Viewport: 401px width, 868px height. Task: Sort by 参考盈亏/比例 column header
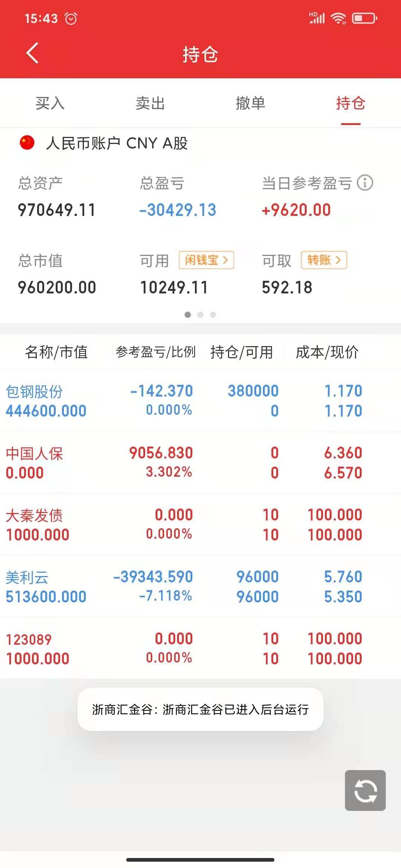point(156,352)
